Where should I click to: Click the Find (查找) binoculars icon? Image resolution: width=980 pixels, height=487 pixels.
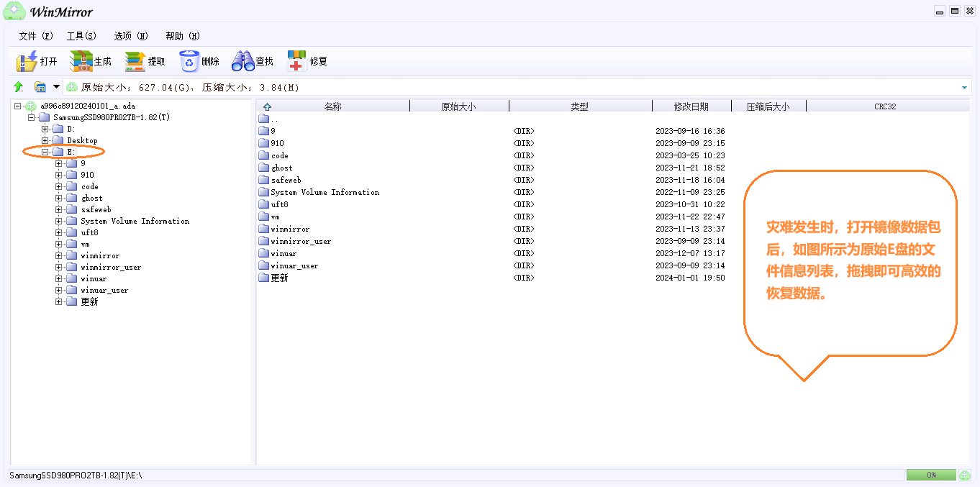coord(243,61)
